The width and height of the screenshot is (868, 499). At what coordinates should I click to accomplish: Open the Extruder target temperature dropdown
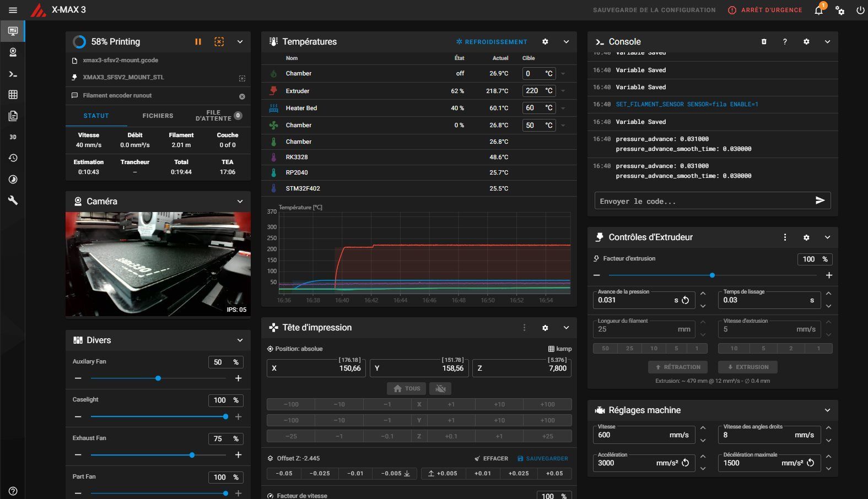563,91
